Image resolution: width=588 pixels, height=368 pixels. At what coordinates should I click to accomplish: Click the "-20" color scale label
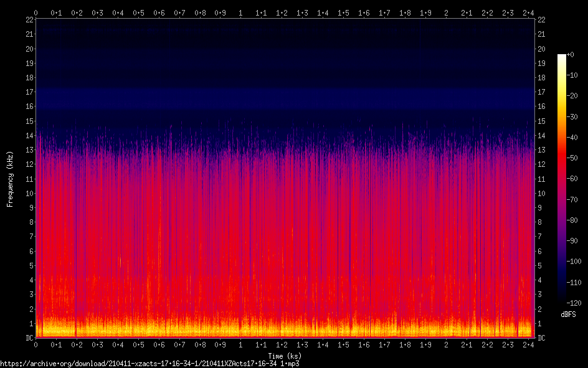572,96
